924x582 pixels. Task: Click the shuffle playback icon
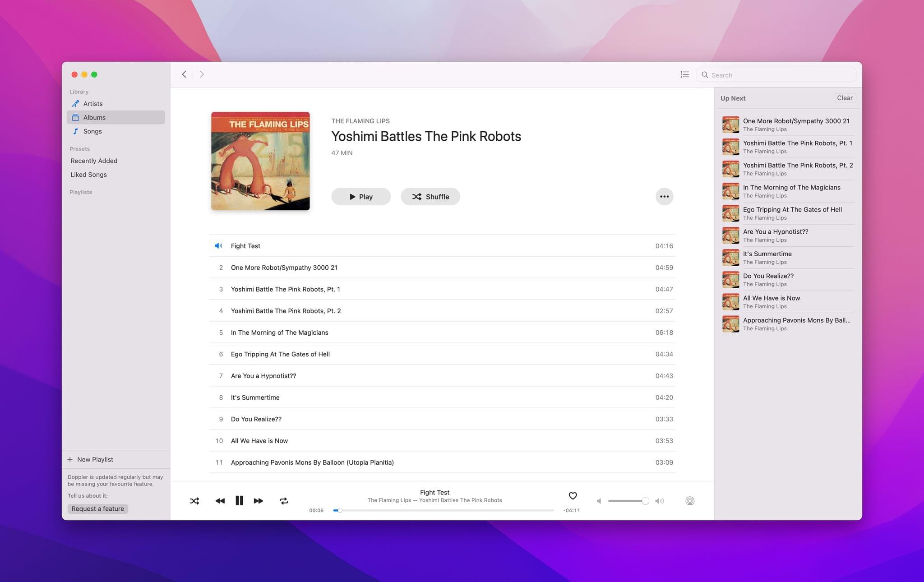click(x=194, y=500)
